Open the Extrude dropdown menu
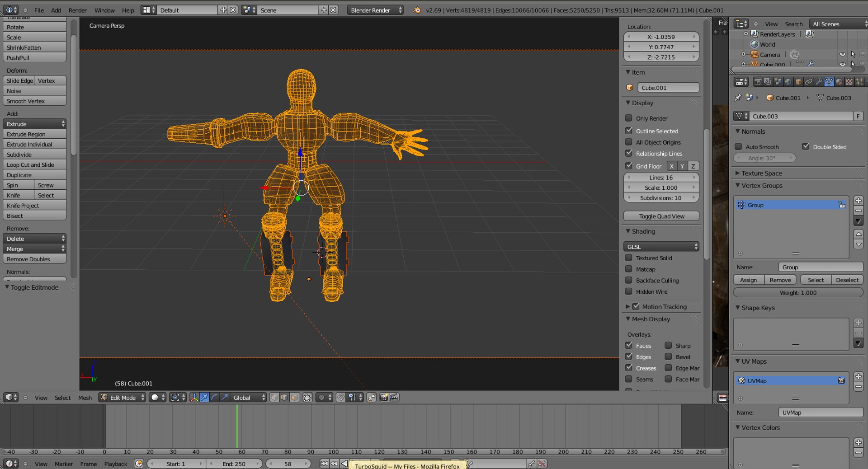This screenshot has width=868, height=469. pyautogui.click(x=34, y=124)
